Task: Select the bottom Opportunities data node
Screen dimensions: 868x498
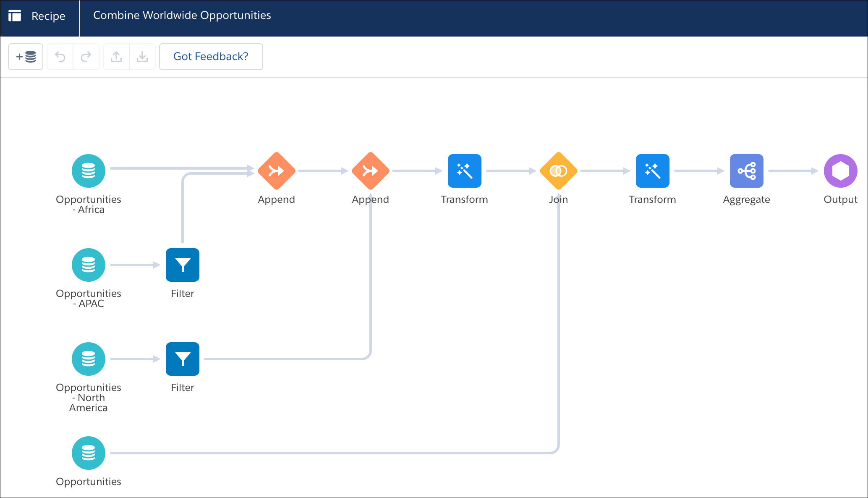Action: (89, 453)
